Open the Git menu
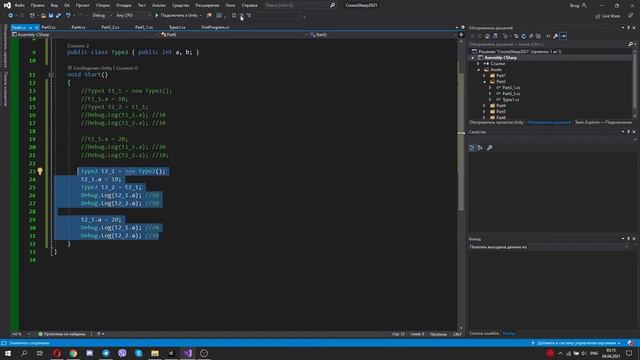This screenshot has width=640, height=360. (x=67, y=5)
